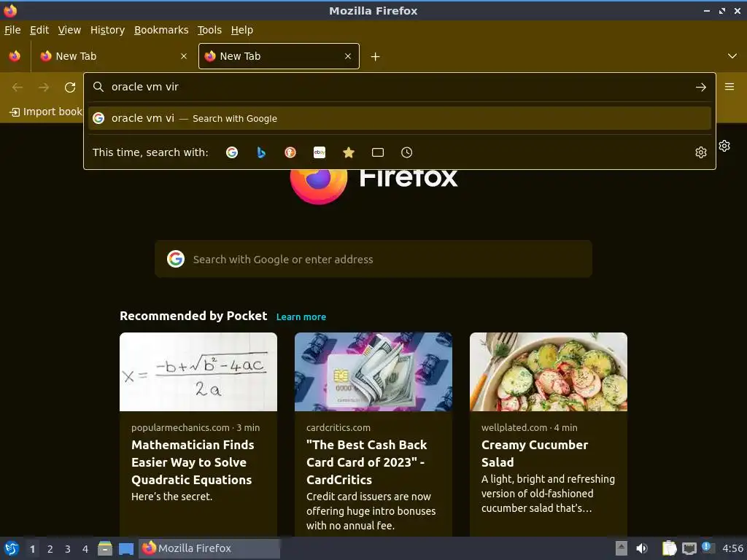Screen dimensions: 747x560
Task: Search this time with DuckDuckGo icon
Action: (290, 152)
